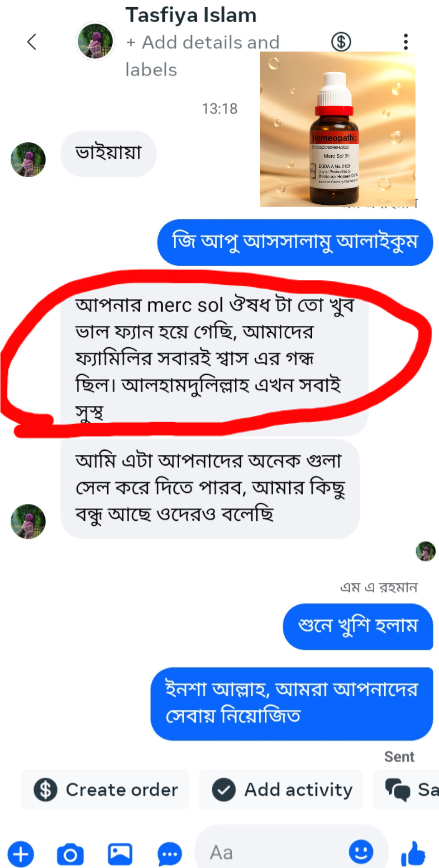439x868 pixels.
Task: Click the Add activity button
Action: tap(281, 790)
